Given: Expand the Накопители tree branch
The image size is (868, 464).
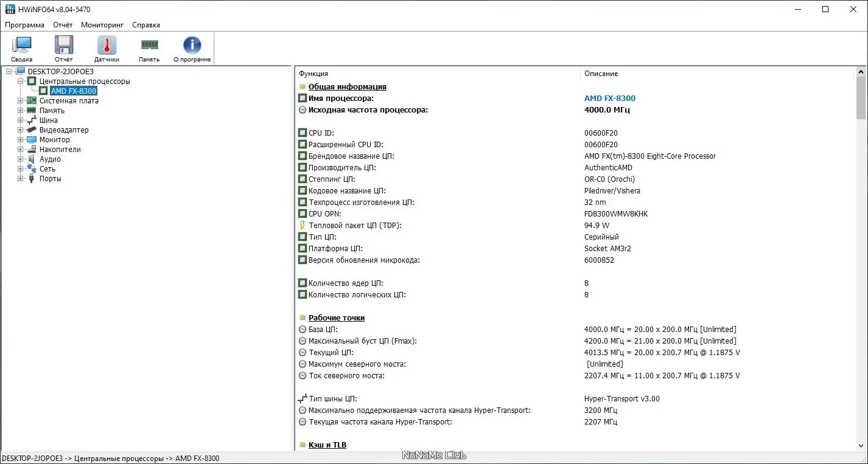Looking at the screenshot, I should (21, 150).
